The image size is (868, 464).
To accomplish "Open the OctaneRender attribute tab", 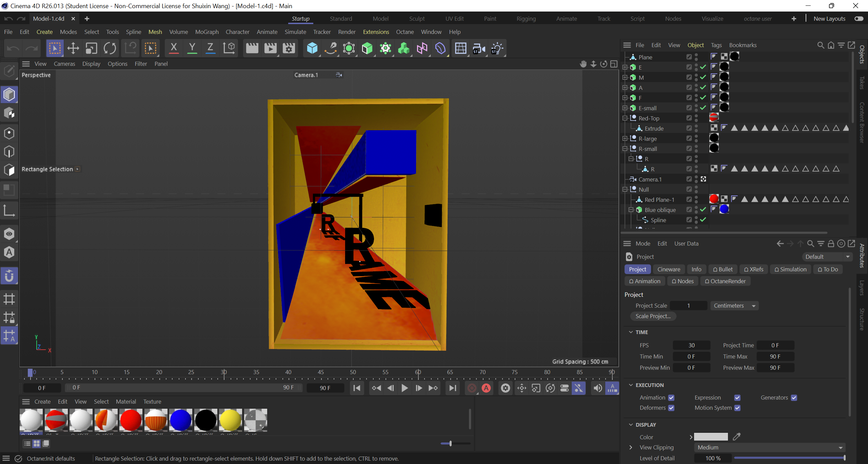I will [x=725, y=281].
